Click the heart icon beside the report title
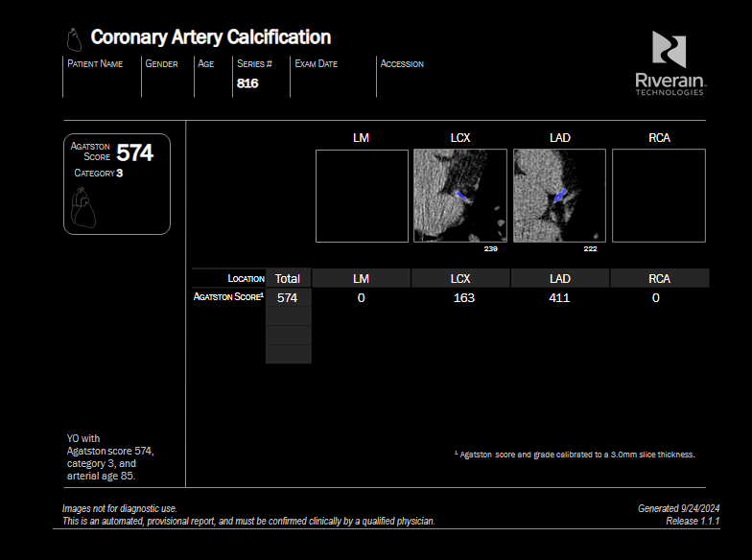This screenshot has width=752, height=560. tap(74, 39)
